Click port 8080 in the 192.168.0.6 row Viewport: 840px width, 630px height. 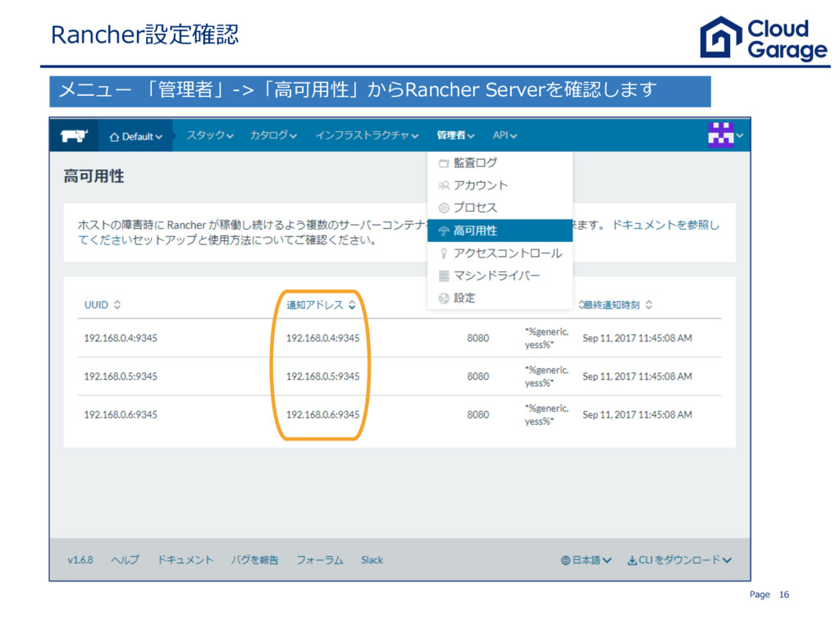pyautogui.click(x=478, y=414)
